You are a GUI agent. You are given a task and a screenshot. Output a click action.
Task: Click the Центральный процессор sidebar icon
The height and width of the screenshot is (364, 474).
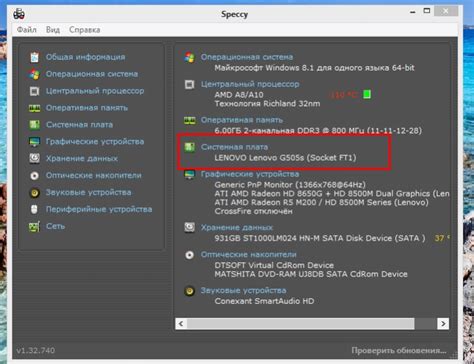coord(34,91)
